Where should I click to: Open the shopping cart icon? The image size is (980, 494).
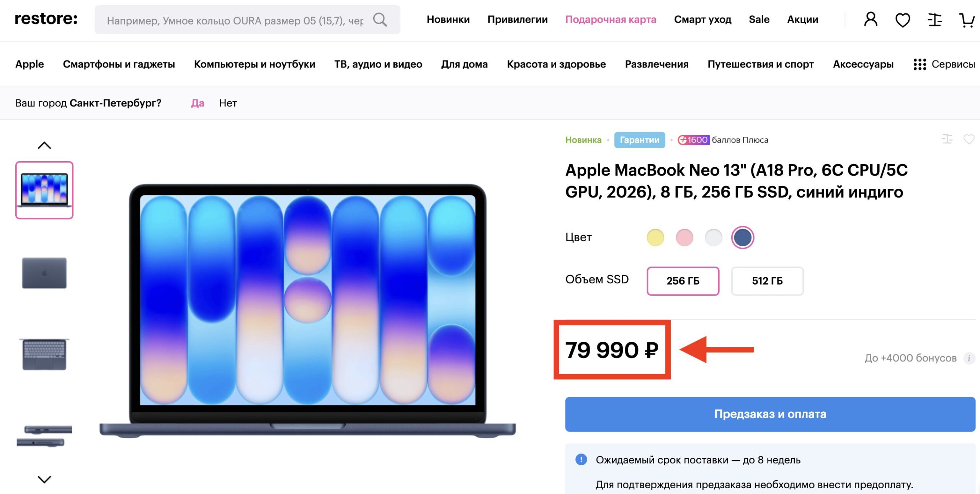967,20
